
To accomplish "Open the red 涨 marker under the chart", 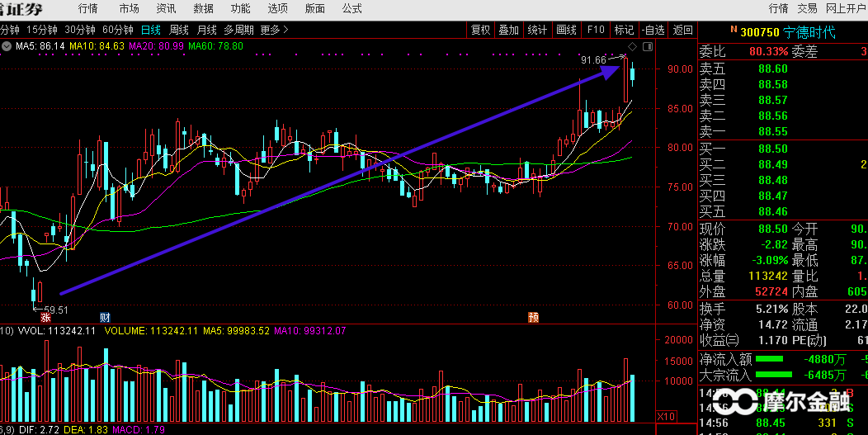I will tap(46, 317).
